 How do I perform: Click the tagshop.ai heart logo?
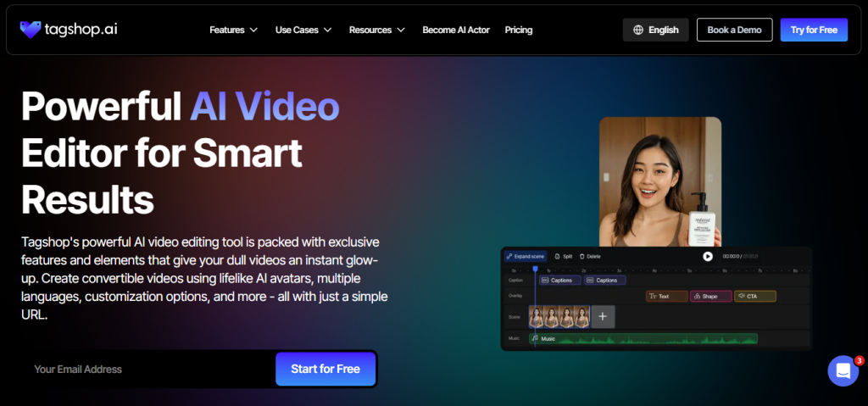tap(31, 30)
